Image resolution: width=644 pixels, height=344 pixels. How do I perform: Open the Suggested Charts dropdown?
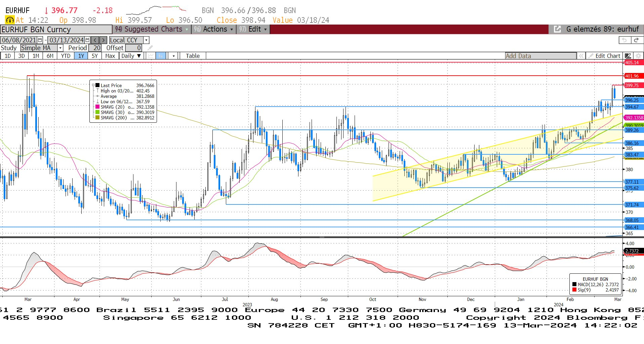tap(151, 29)
